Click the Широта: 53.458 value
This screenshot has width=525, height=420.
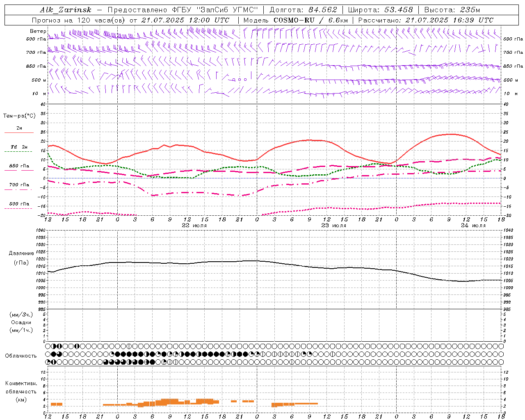[380, 10]
